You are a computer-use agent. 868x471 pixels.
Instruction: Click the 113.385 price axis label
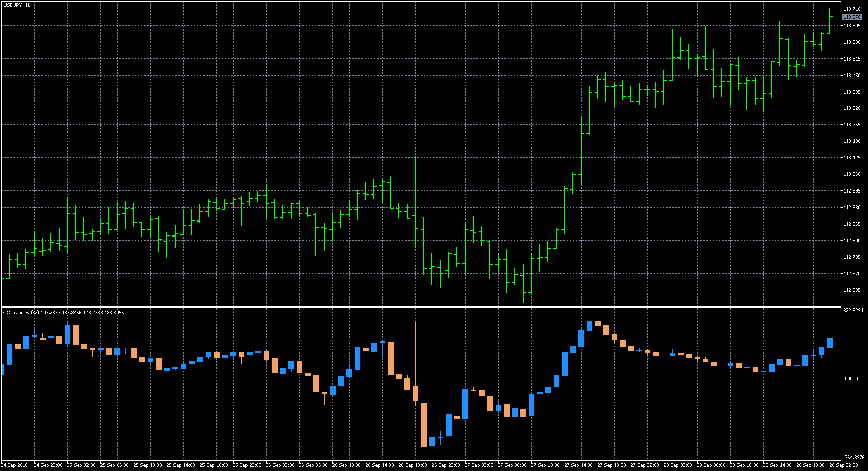click(x=852, y=92)
